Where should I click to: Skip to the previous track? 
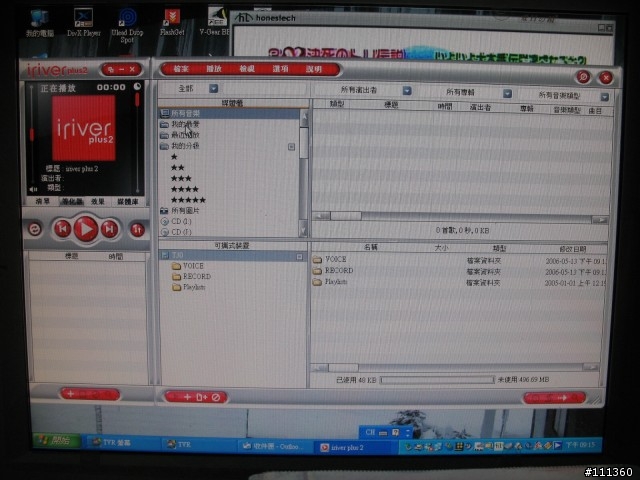click(x=62, y=229)
